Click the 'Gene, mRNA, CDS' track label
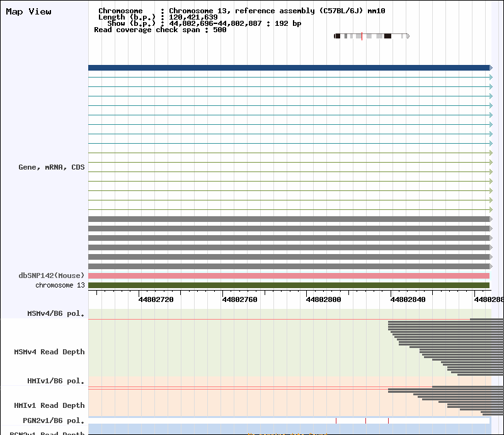504x435 pixels. click(x=52, y=167)
